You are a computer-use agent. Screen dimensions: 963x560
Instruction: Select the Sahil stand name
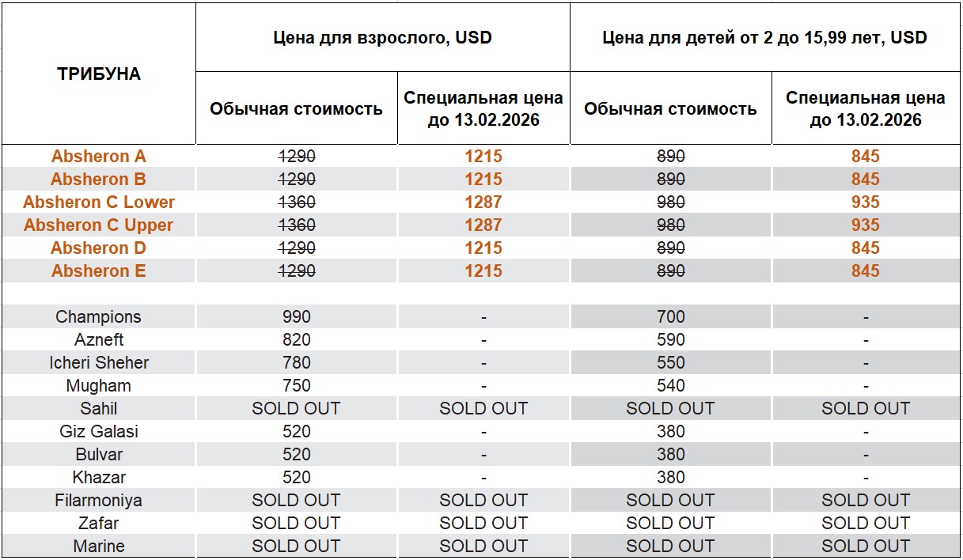99,409
